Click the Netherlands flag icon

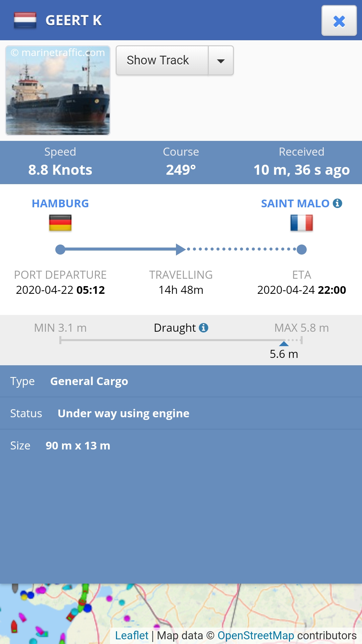click(25, 20)
